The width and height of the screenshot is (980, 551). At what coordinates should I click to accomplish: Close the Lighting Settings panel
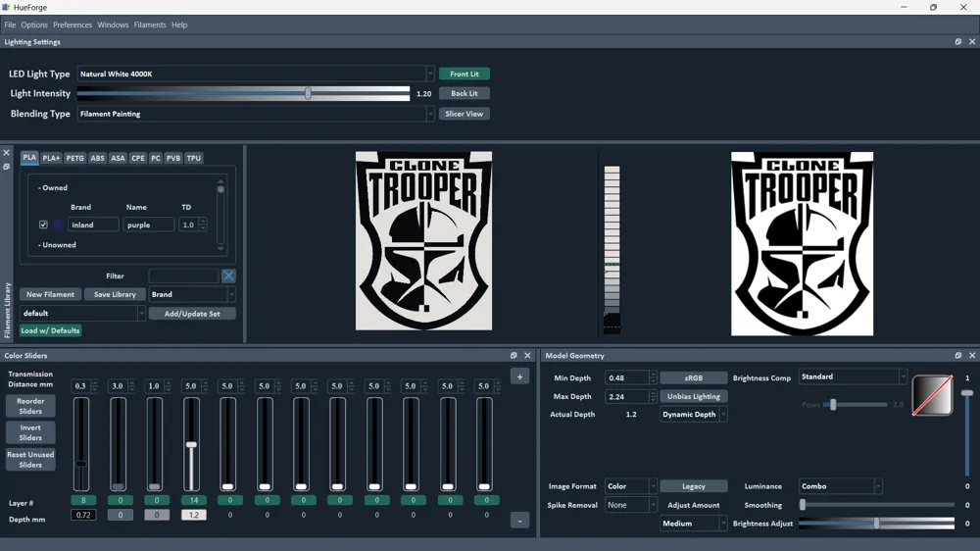tap(972, 42)
